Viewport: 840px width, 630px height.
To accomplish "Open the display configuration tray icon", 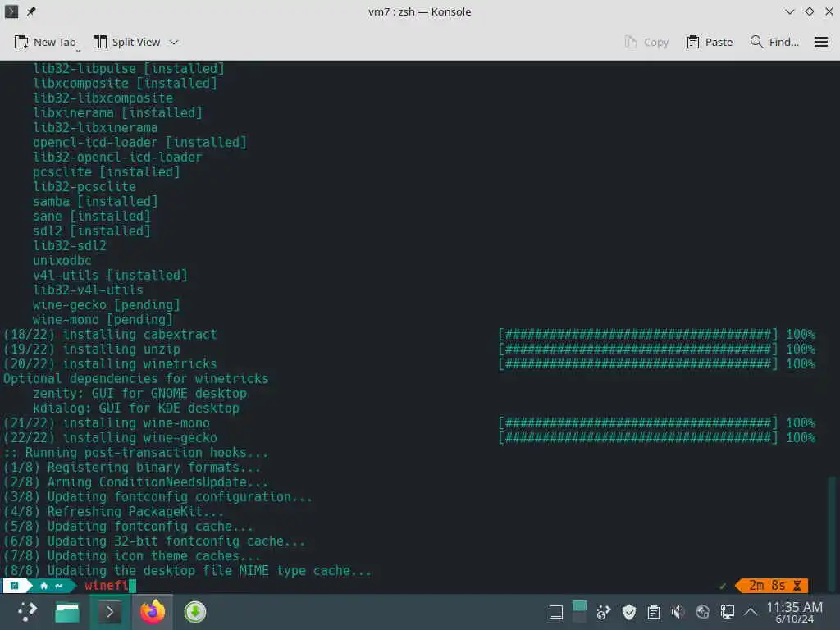I will pyautogui.click(x=727, y=612).
